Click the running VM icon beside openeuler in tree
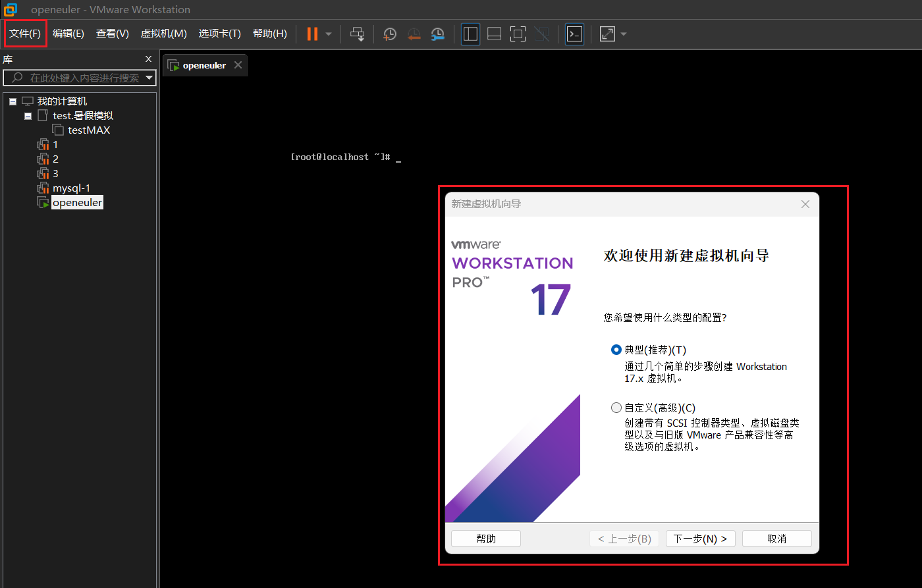The image size is (922, 588). 43,203
